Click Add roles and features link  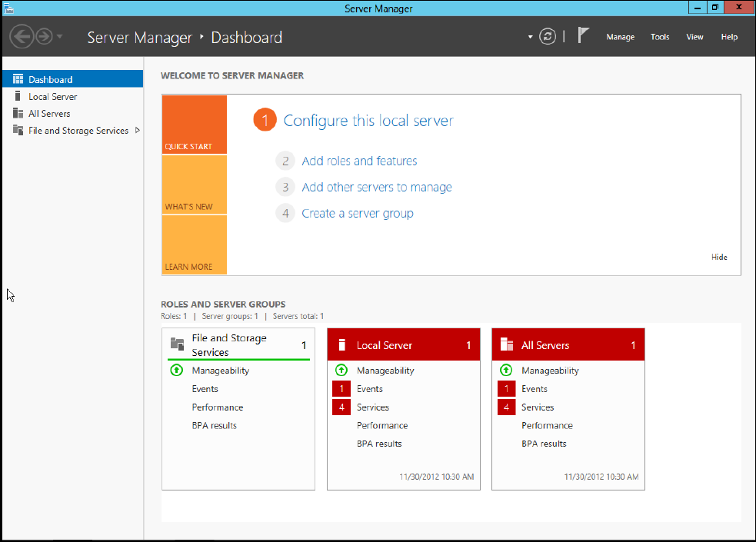(359, 161)
